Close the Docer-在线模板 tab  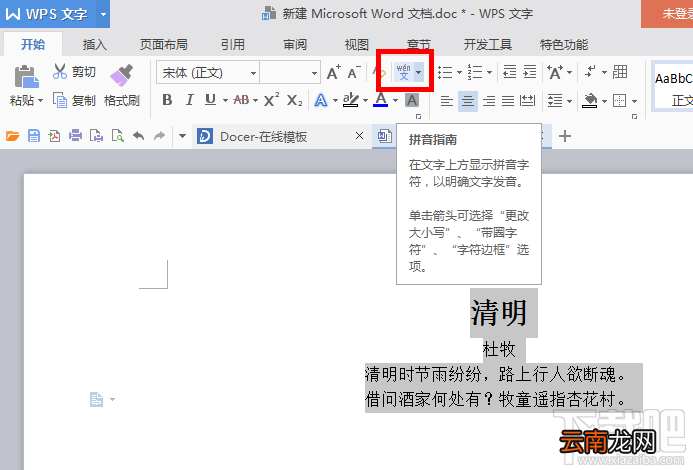359,136
